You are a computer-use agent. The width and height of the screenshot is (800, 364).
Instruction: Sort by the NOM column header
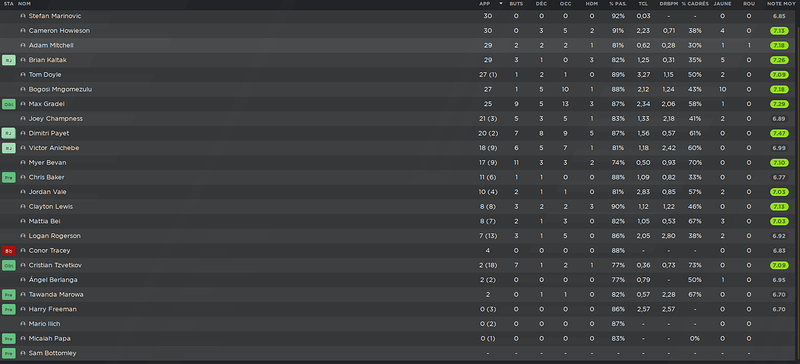tap(24, 4)
